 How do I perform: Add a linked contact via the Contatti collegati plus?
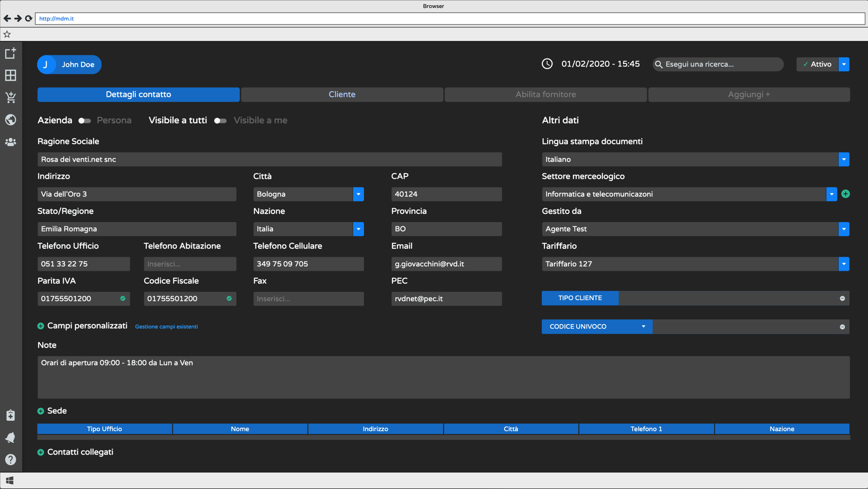tap(41, 452)
